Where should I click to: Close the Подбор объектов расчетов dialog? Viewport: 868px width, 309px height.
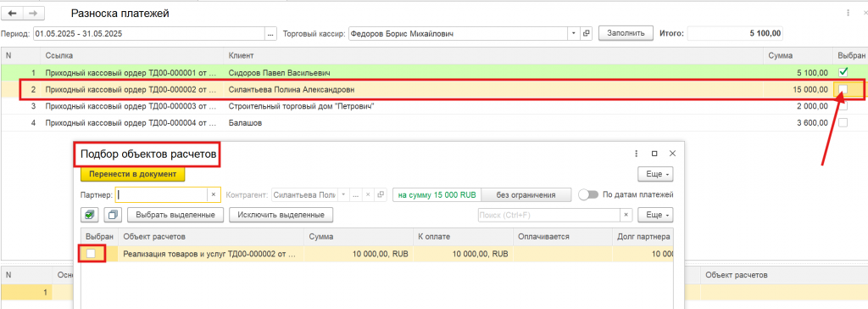point(672,154)
